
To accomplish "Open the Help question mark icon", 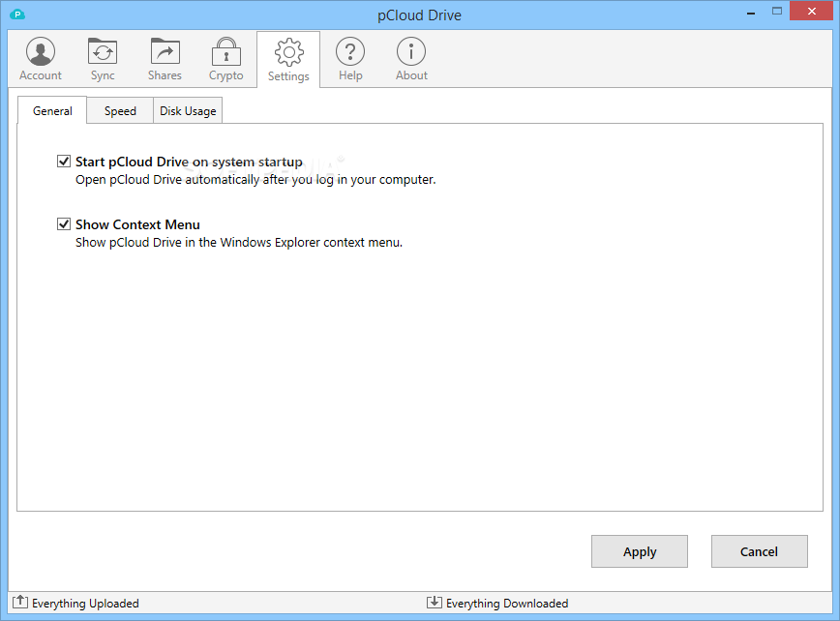I will click(350, 52).
